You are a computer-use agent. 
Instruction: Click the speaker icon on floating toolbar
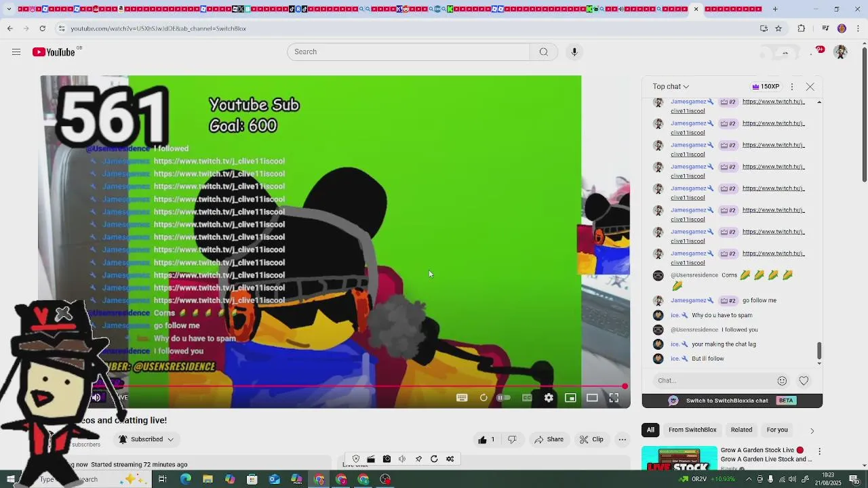pos(402,459)
